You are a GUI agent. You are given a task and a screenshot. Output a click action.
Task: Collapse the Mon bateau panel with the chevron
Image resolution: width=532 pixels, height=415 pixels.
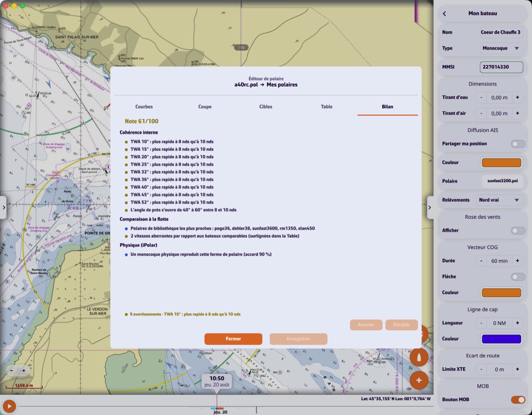pyautogui.click(x=430, y=207)
